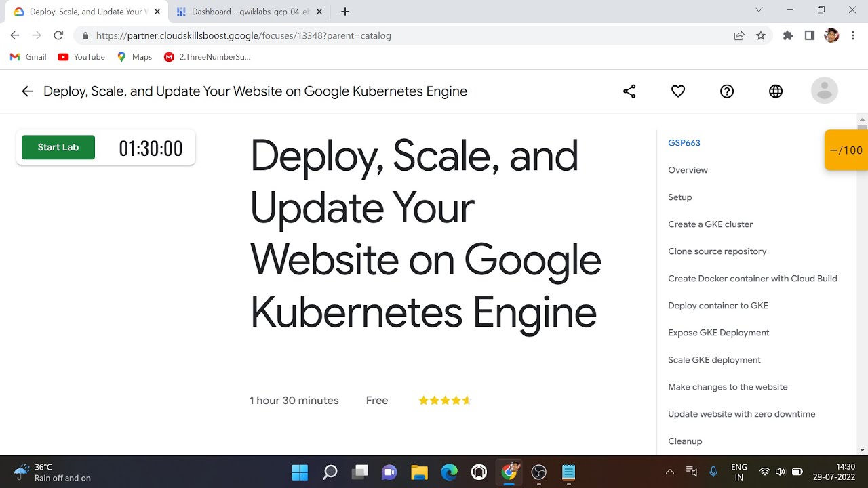Bookmark this page with star icon
This screenshot has height=488, width=868.
point(761,35)
